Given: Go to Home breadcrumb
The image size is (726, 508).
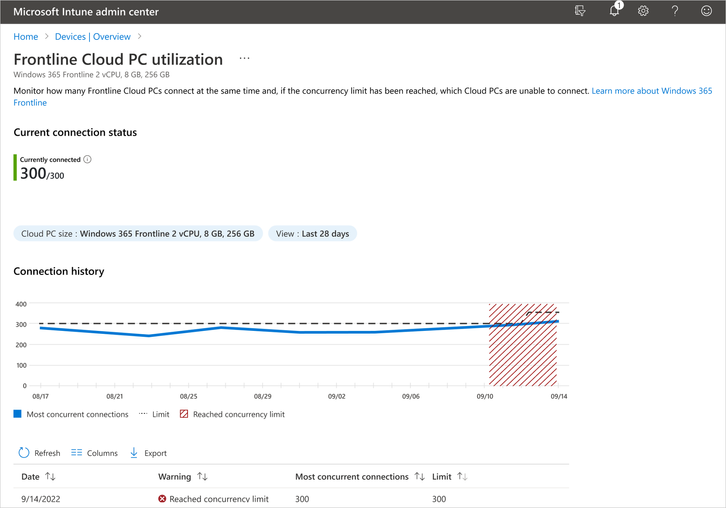Looking at the screenshot, I should point(25,37).
